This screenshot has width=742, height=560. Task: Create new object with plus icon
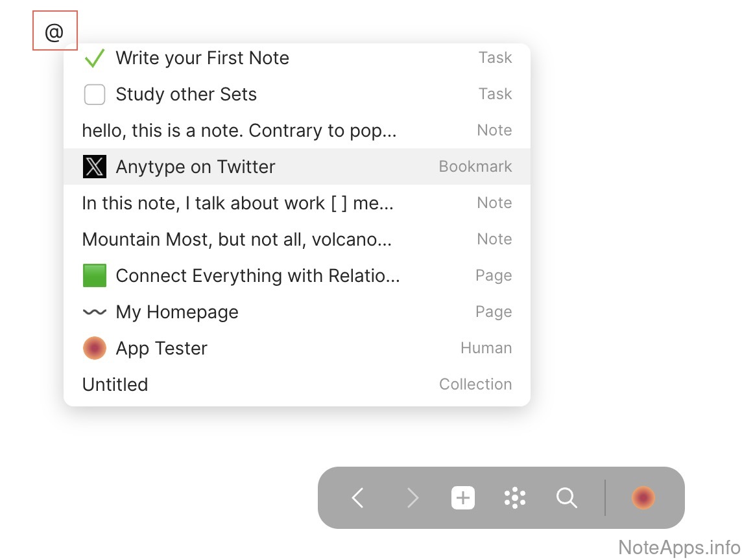pos(463,498)
